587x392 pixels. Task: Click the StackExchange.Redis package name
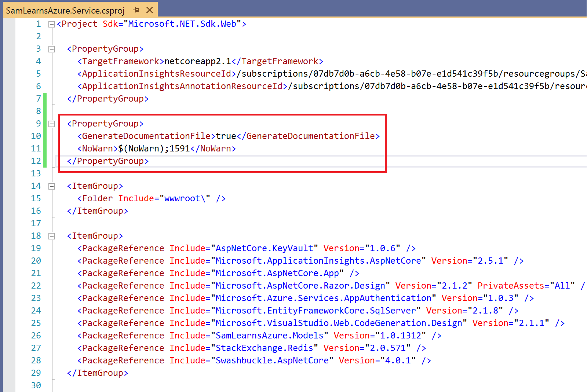264,348
